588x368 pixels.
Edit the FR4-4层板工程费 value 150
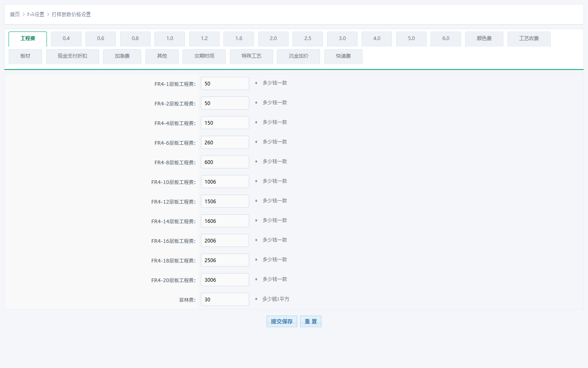225,123
